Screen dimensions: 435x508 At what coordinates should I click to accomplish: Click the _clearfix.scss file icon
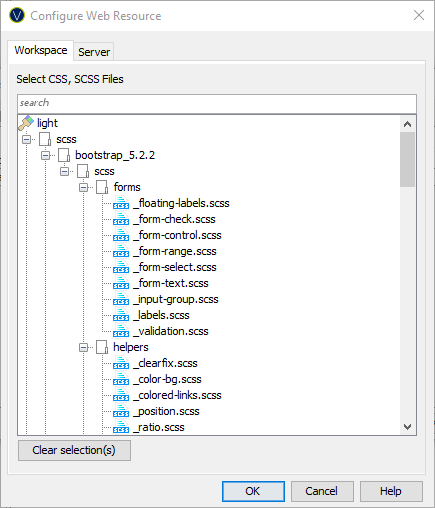click(x=121, y=363)
